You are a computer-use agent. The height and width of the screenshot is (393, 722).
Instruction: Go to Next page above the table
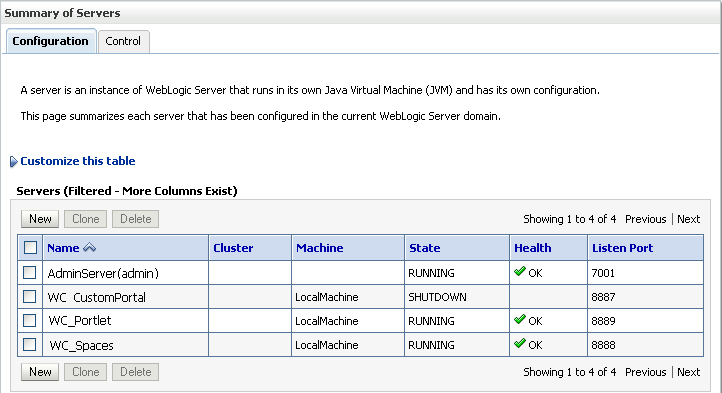688,219
